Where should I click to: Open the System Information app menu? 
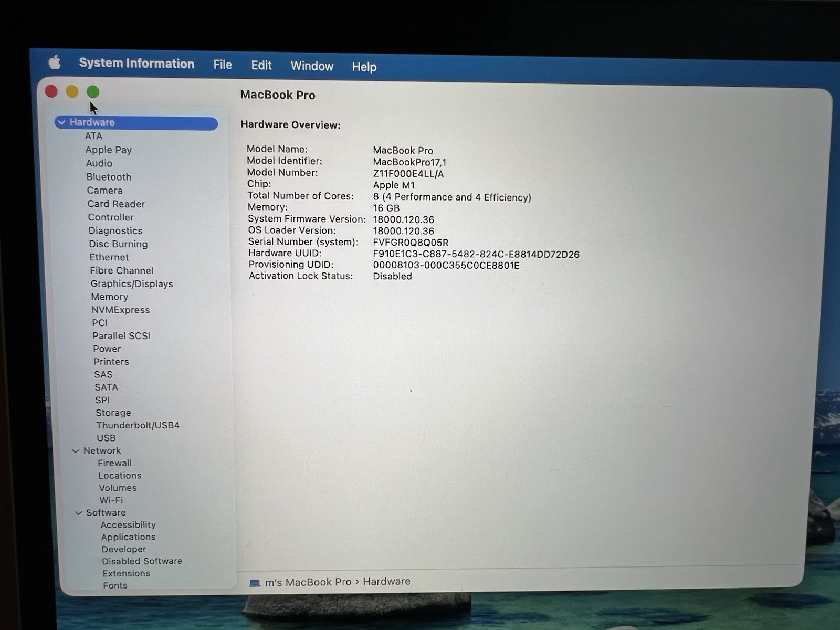coord(136,64)
